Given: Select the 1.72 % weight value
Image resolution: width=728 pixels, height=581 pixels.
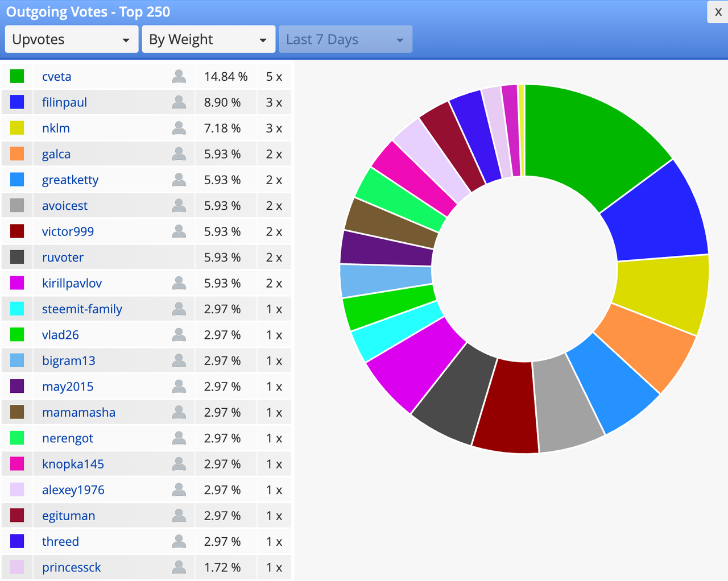Looking at the screenshot, I should 222,567.
